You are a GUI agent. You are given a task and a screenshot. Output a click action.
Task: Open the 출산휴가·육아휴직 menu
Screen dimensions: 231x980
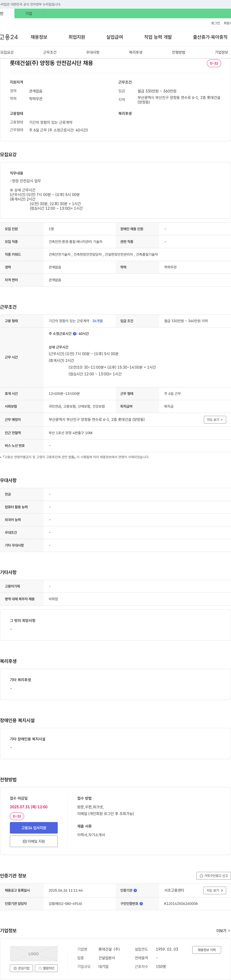(210, 37)
